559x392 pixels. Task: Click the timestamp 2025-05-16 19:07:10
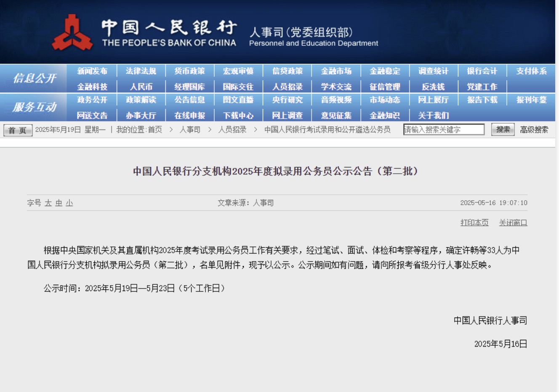[494, 203]
